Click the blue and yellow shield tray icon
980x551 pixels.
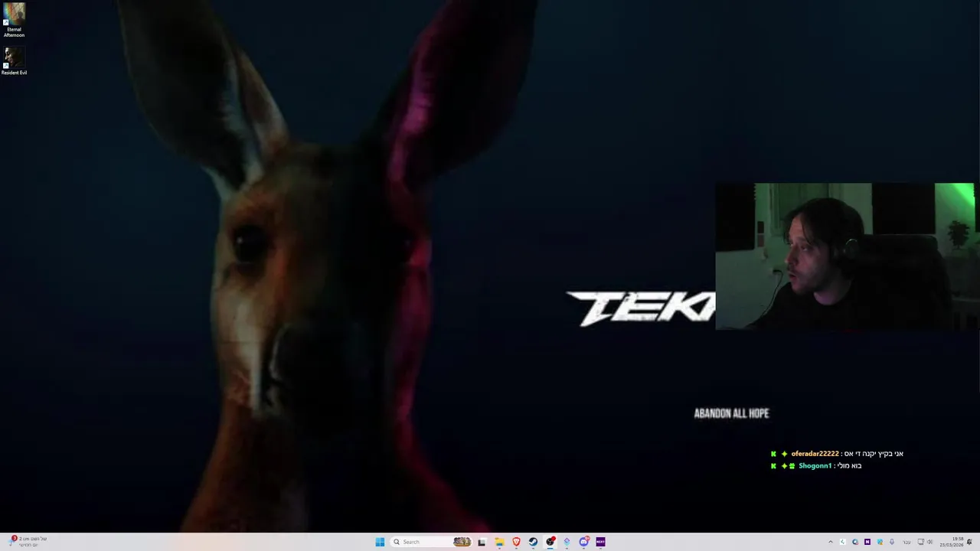(880, 542)
